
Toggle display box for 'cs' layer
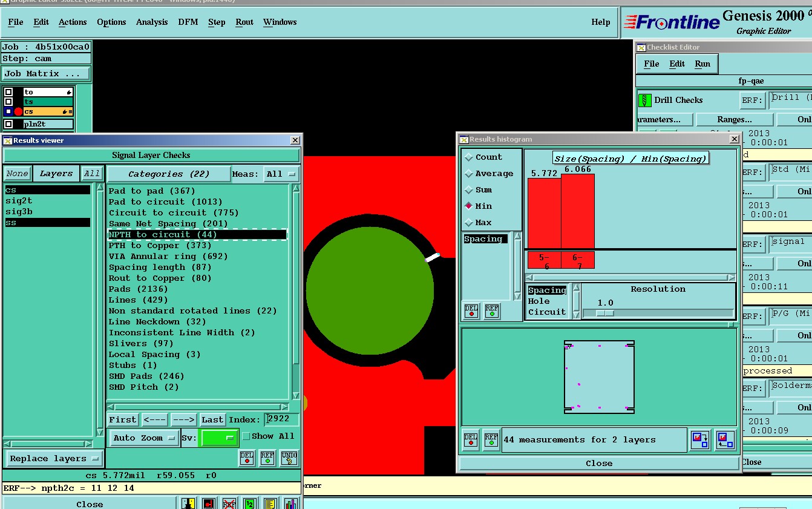coord(8,111)
